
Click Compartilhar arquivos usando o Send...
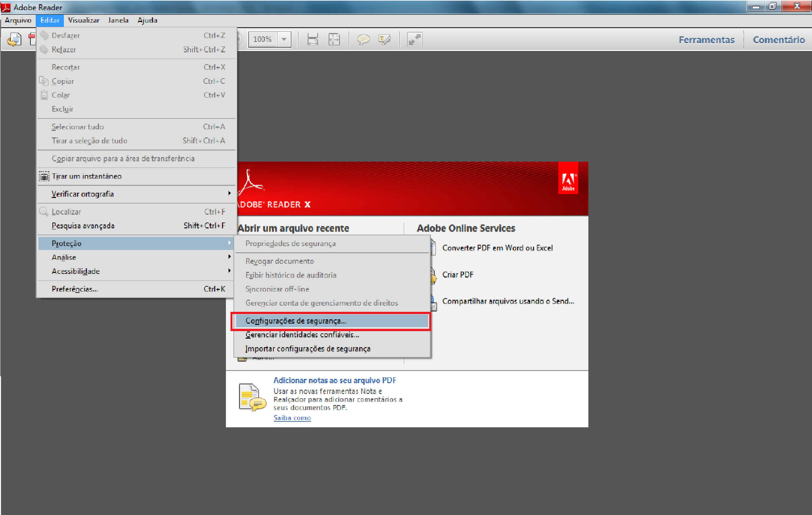[508, 301]
